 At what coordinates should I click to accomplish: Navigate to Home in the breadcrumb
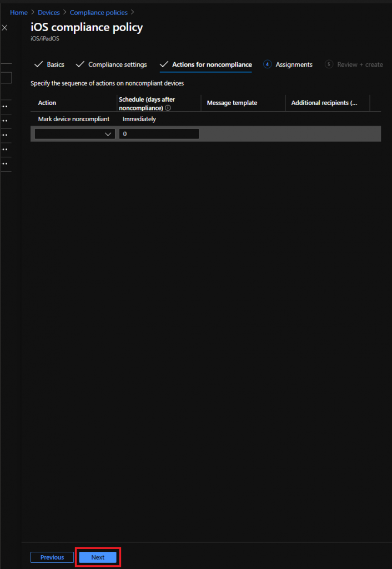(x=19, y=12)
